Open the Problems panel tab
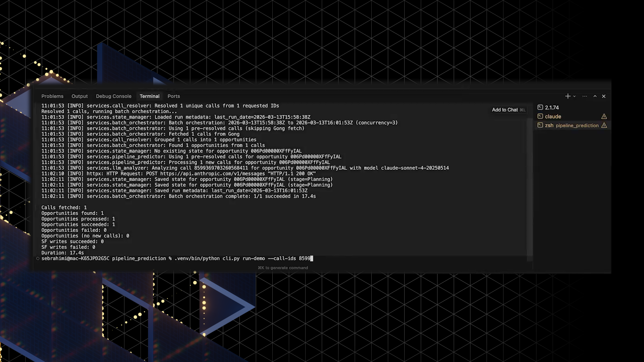This screenshot has width=644, height=362. click(52, 96)
